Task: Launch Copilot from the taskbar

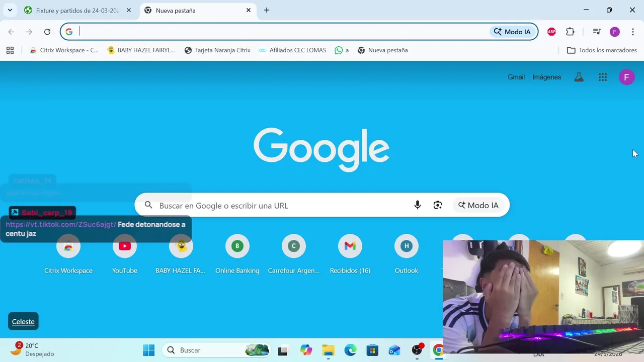Action: pos(306,350)
